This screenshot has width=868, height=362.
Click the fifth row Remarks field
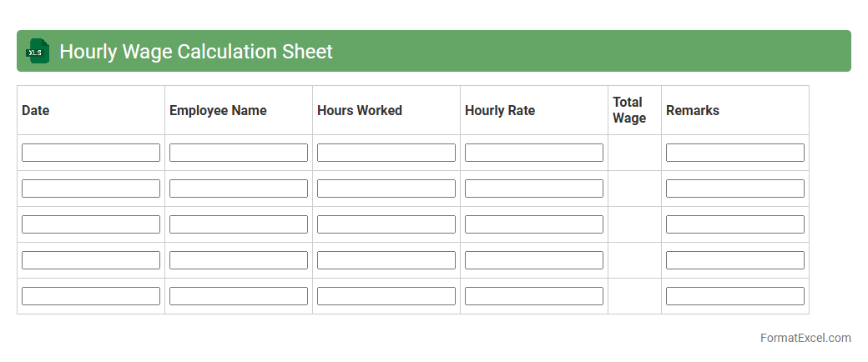tap(735, 296)
